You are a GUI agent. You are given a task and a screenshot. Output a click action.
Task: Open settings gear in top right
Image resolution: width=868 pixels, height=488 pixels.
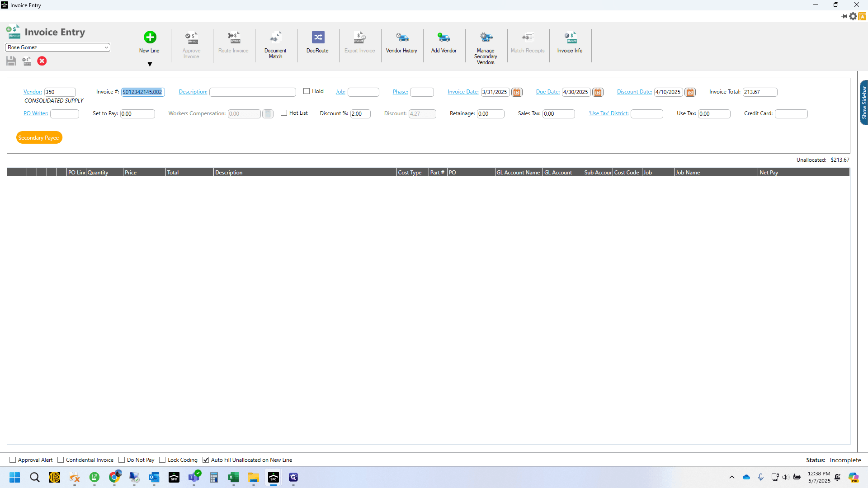(x=853, y=16)
